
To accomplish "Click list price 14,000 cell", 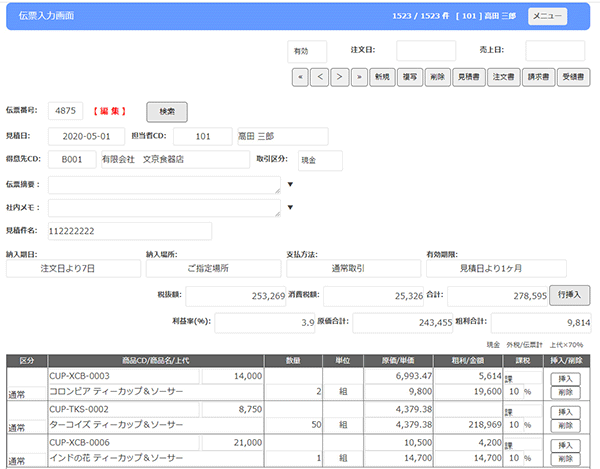I will coord(232,376).
